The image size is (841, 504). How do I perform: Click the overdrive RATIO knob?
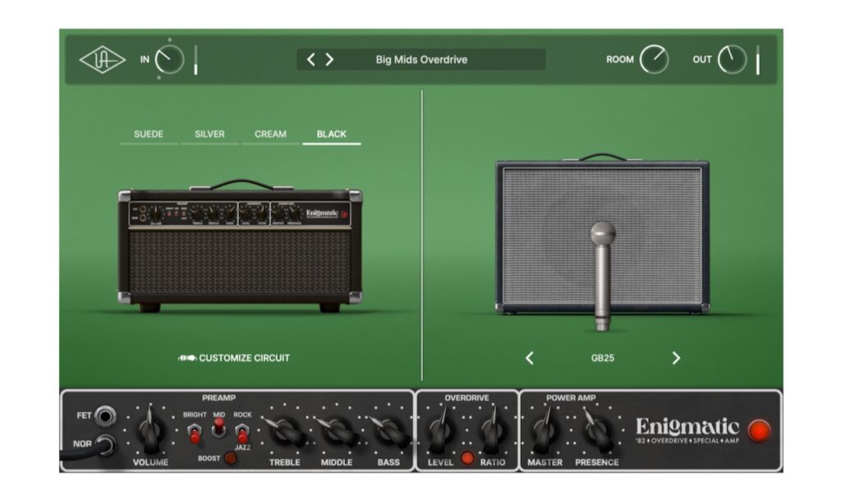click(x=492, y=430)
